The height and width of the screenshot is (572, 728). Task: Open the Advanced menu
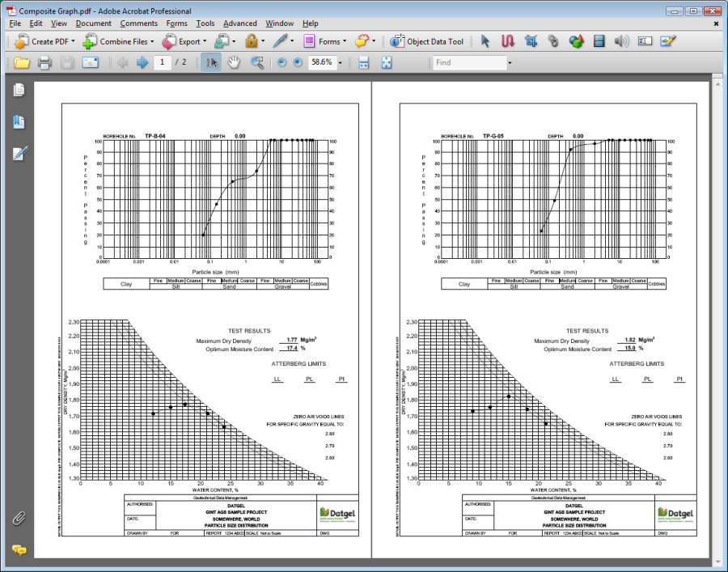point(240,23)
